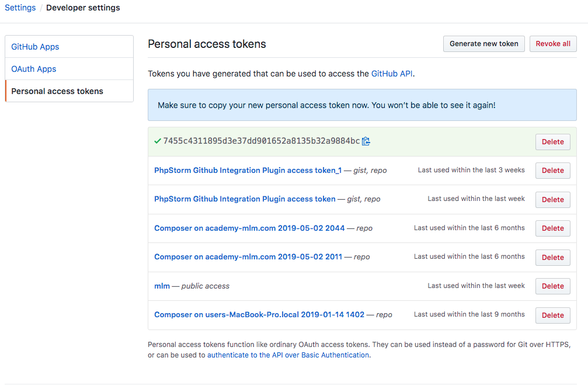The image size is (588, 385).
Task: Open the GitHub Apps section
Action: (34, 46)
